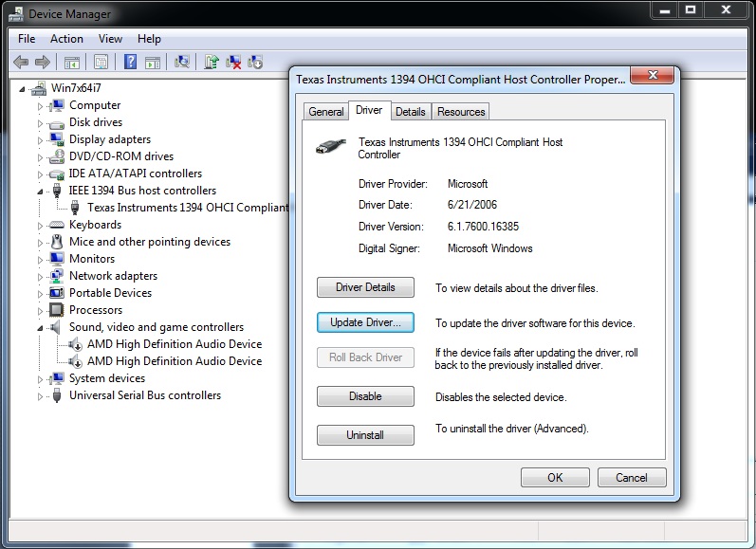
Task: Confirm the dialog with OK
Action: coord(555,478)
